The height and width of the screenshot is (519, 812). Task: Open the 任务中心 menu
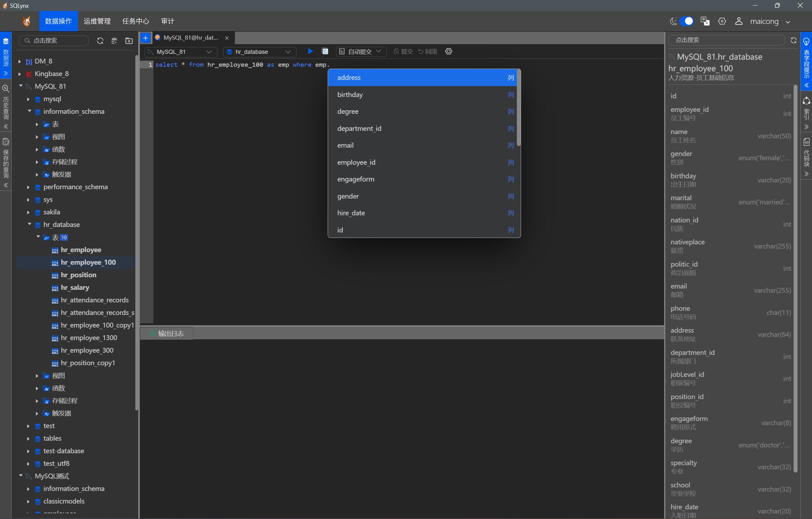(136, 21)
